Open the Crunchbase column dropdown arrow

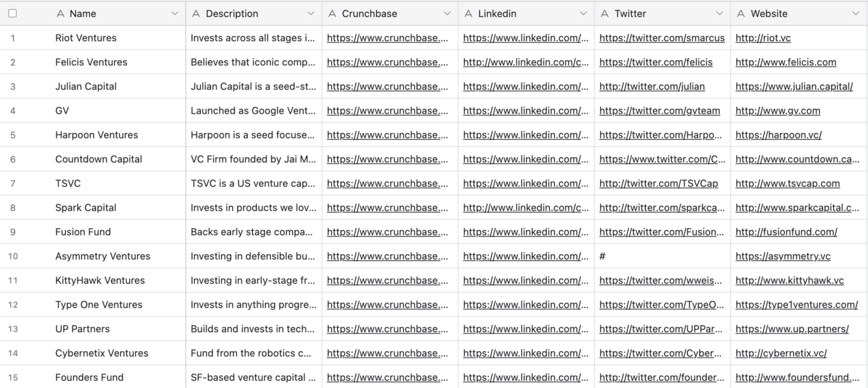pyautogui.click(x=447, y=13)
